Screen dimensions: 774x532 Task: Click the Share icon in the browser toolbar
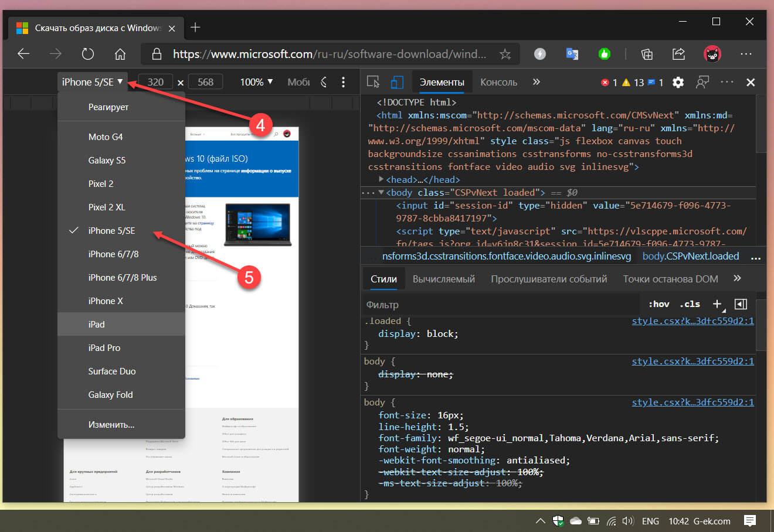[678, 54]
